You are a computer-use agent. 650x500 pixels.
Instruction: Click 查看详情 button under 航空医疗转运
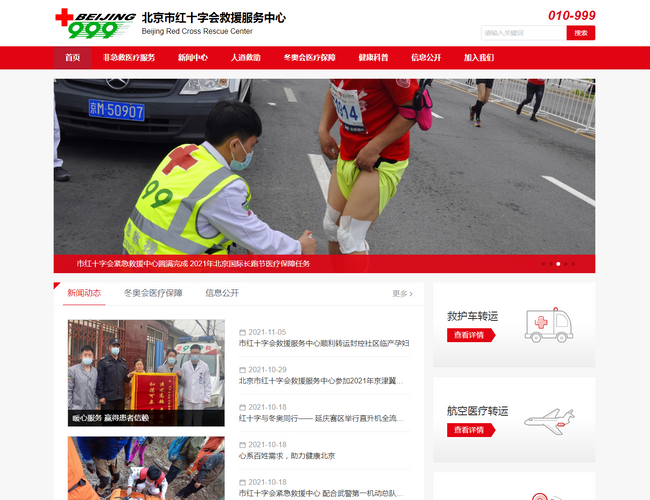[x=470, y=430]
